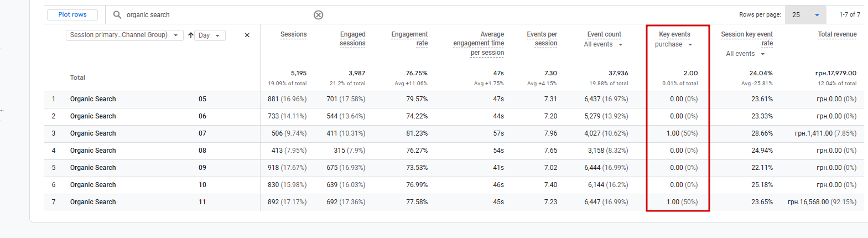
Task: Open Event count All events dropdown
Action: [603, 45]
